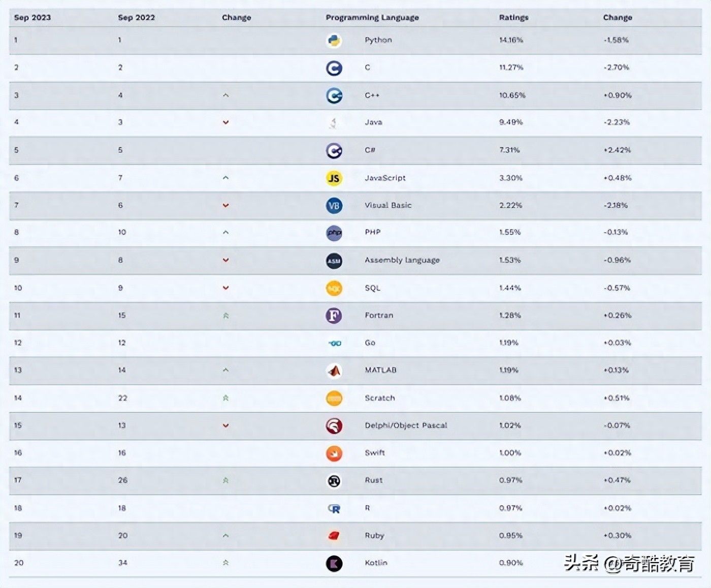Screen dimensions: 711x588
Task: Click the Ruby gem icon
Action: (x=334, y=536)
